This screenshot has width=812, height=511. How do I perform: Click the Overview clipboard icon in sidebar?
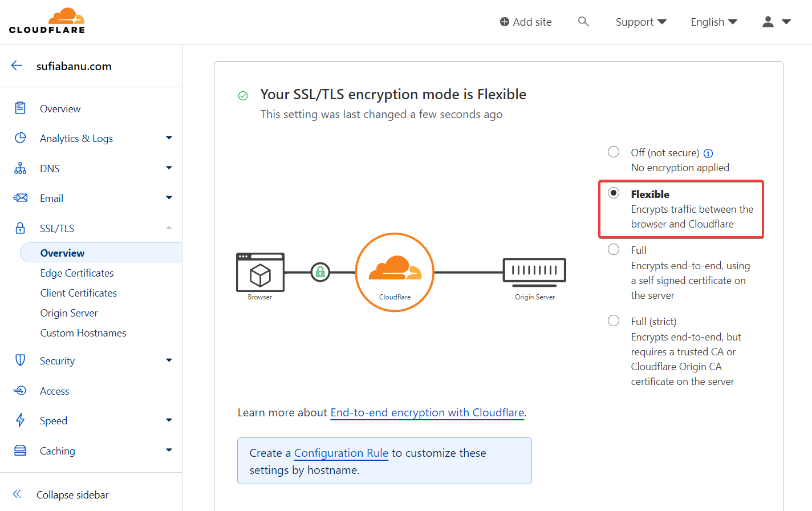21,108
